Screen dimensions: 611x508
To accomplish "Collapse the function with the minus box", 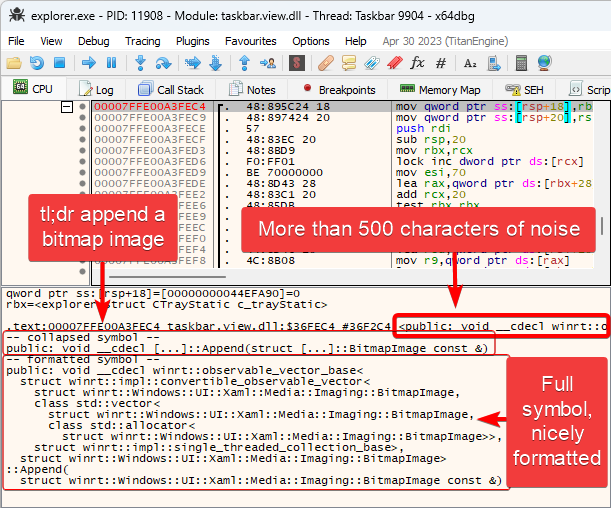I will click(67, 107).
